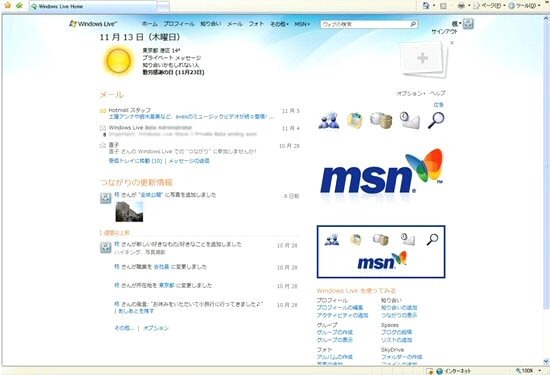Click the Print toolbar icon
The image size is (550, 375).
[x=461, y=6]
